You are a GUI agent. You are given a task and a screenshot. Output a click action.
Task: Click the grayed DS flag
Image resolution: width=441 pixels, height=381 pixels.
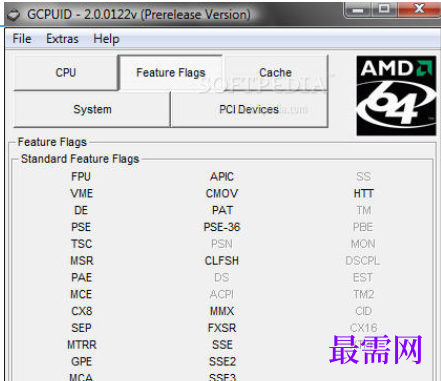tap(222, 277)
